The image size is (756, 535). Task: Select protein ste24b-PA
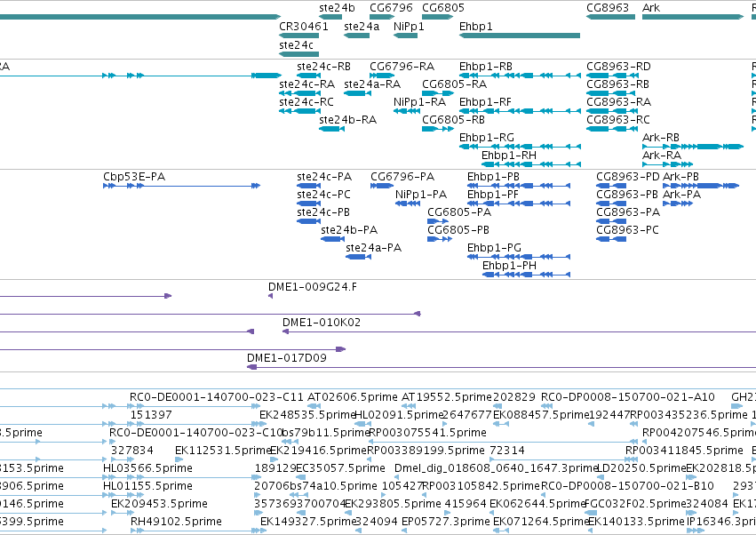tap(332, 239)
